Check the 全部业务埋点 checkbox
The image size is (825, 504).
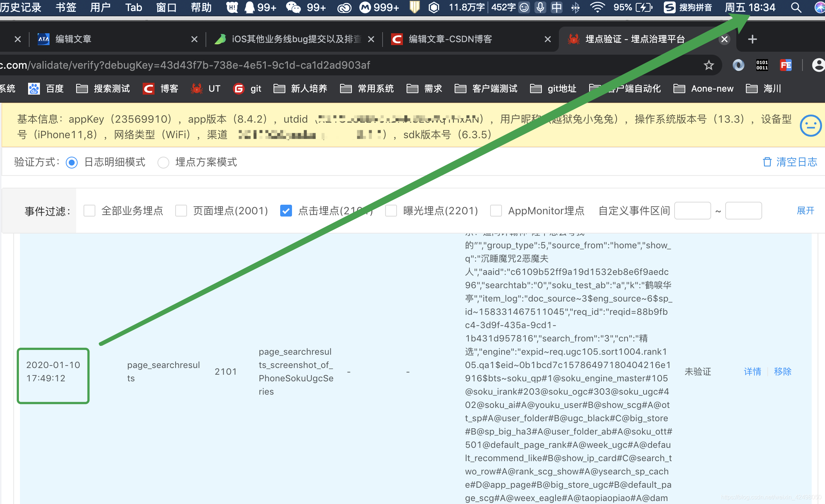(89, 211)
